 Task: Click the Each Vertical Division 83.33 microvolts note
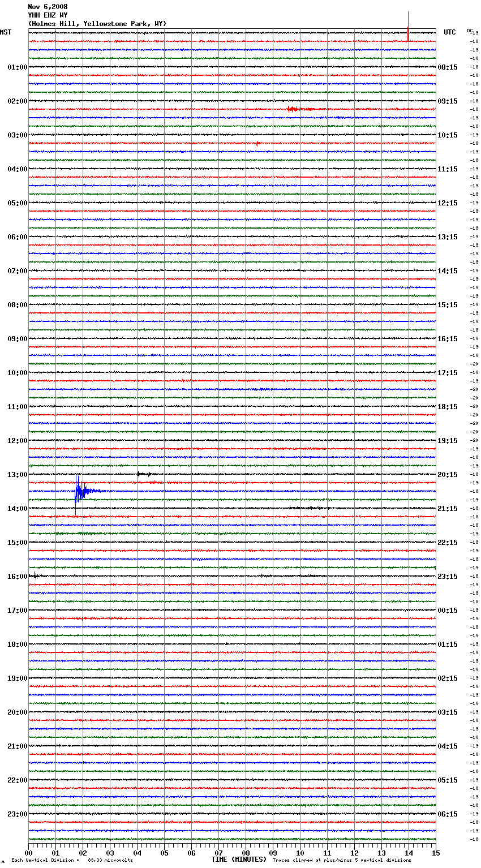tap(72, 861)
